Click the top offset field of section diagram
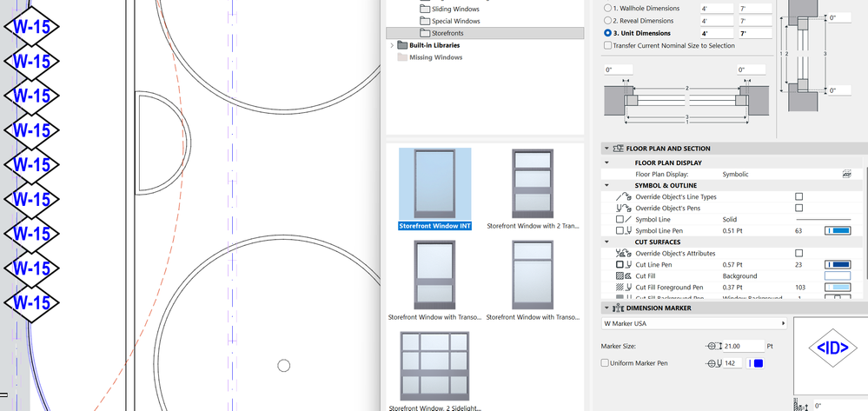This screenshot has width=868, height=411. click(x=839, y=17)
